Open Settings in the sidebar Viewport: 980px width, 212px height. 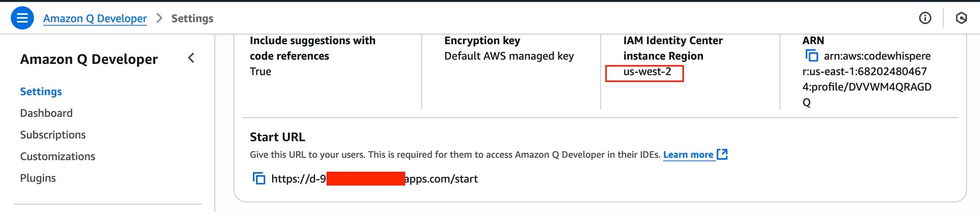point(41,91)
